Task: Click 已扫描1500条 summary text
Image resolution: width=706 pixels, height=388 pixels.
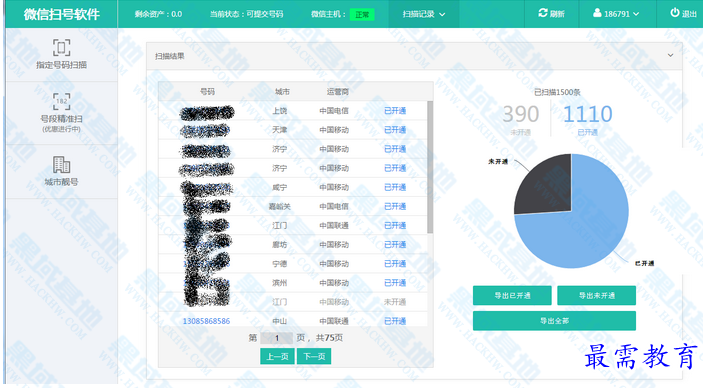Action: 557,92
